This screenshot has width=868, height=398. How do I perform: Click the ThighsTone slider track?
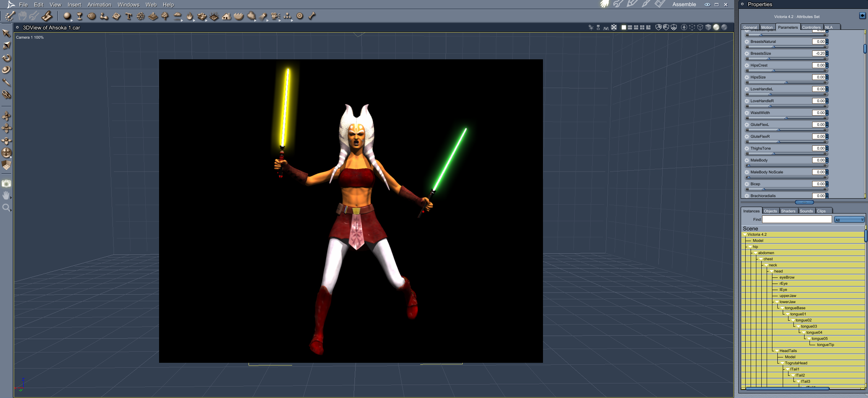click(x=786, y=154)
